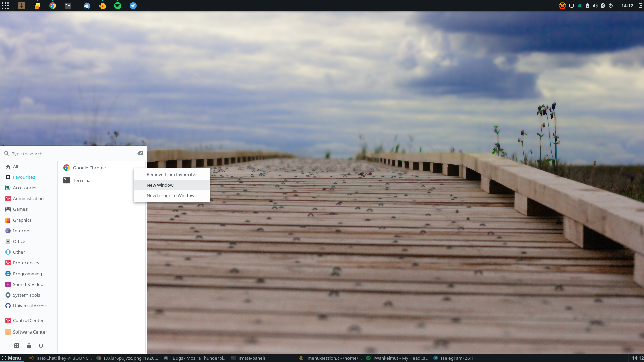
Task: Switch to menu-session.c editor window
Action: tap(330, 358)
